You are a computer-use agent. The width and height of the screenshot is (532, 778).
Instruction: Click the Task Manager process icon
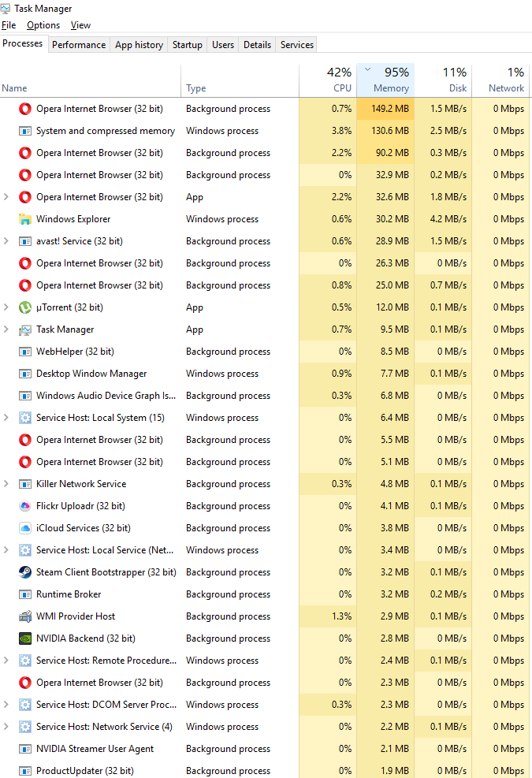point(24,329)
